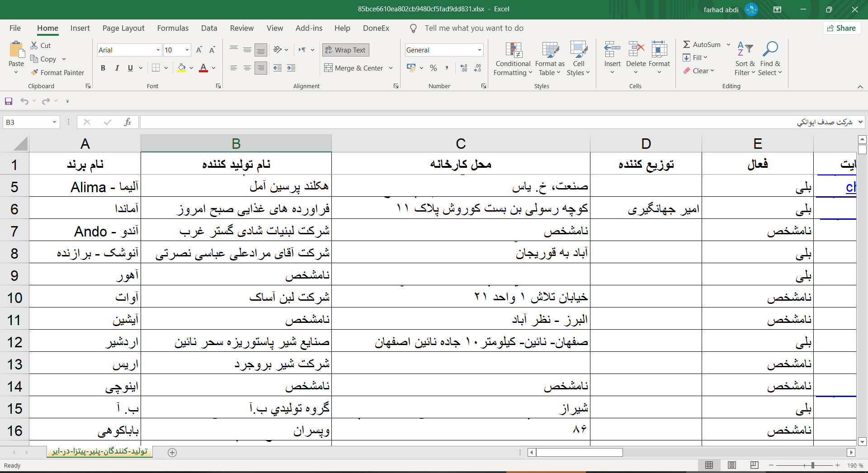The height and width of the screenshot is (473, 868).
Task: Open the Formulas ribbon tab
Action: [173, 28]
